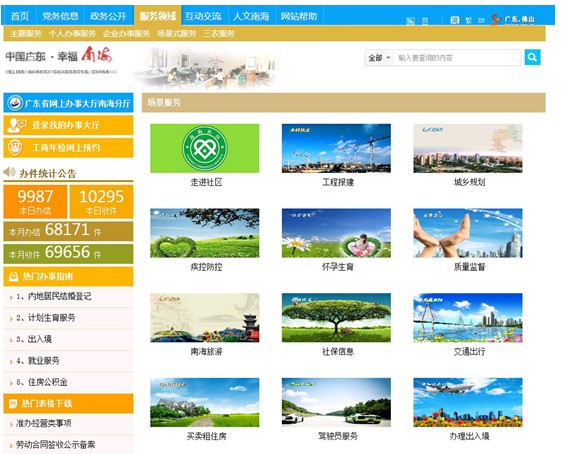Switch language to EN
This screenshot has height=454, width=561.
tap(481, 20)
